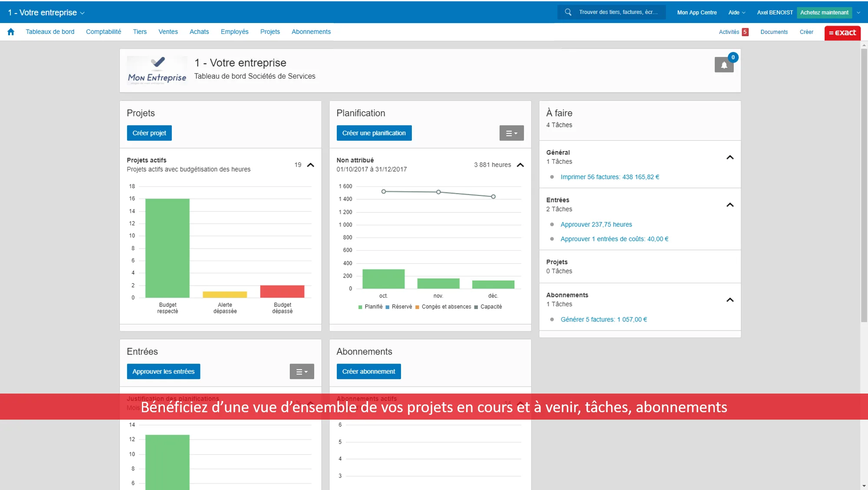Click the 3 881 heures total
Screen dimensions: 868x490
(492, 165)
